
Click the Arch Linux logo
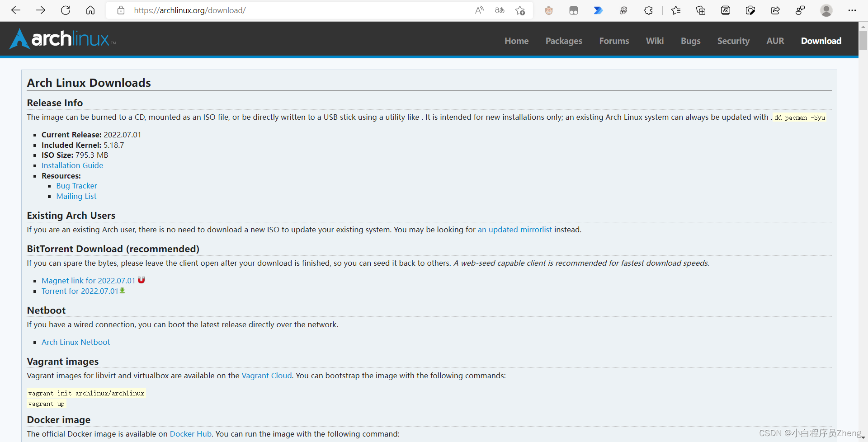(x=62, y=39)
